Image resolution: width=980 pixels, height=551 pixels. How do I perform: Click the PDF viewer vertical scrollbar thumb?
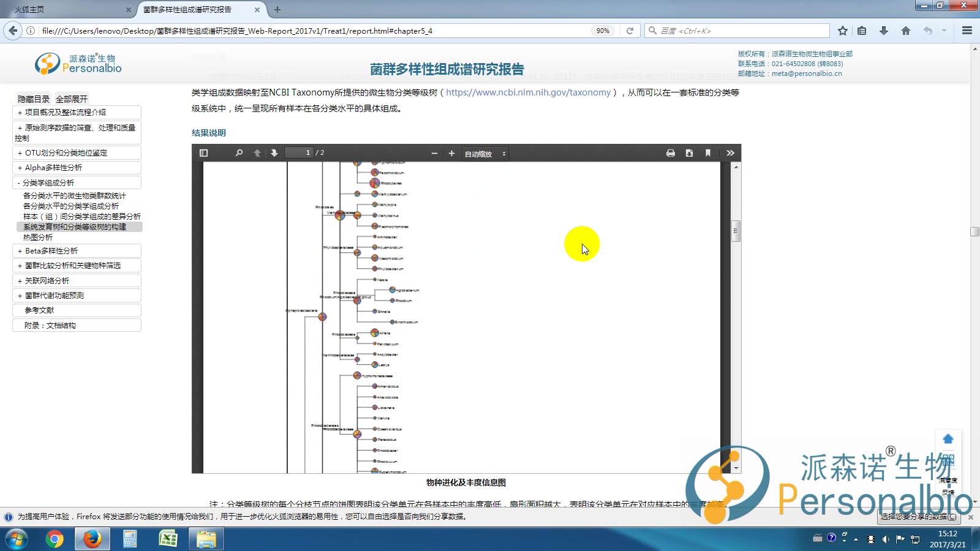736,231
